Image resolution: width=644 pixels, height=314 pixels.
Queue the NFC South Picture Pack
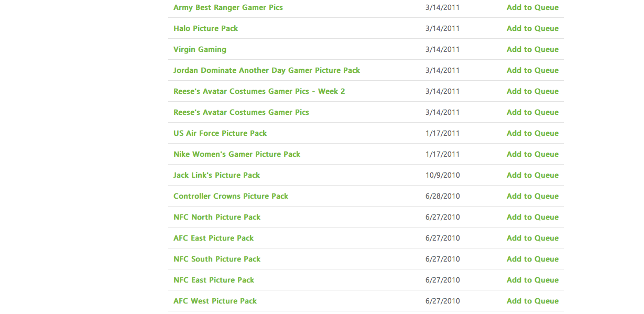[532, 259]
